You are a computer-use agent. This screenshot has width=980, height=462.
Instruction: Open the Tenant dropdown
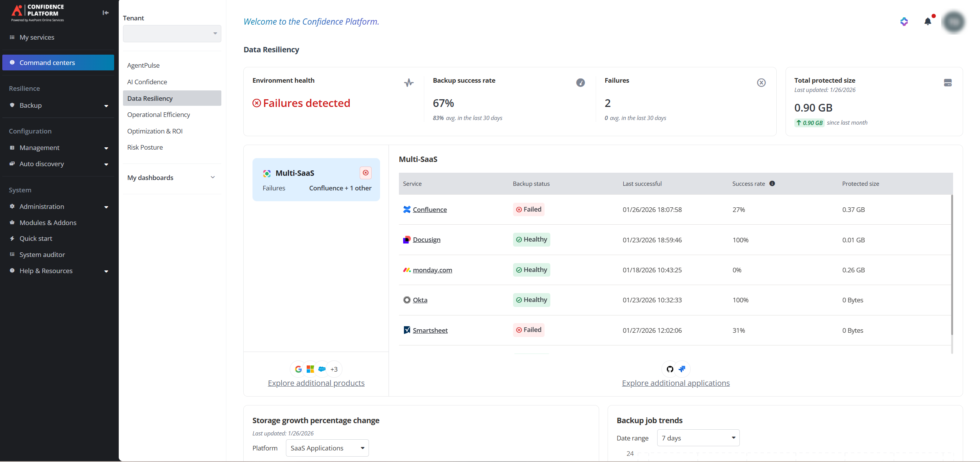[172, 34]
